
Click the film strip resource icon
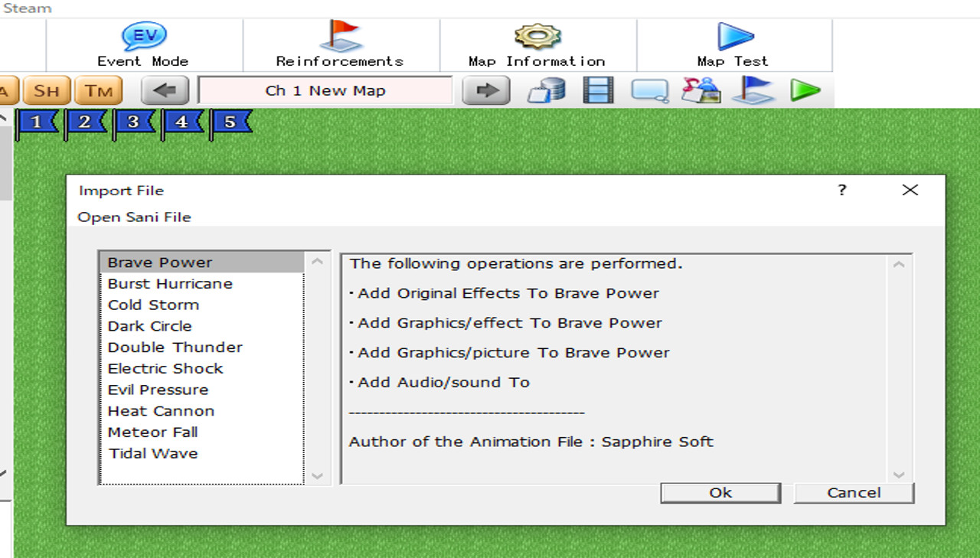[597, 90]
